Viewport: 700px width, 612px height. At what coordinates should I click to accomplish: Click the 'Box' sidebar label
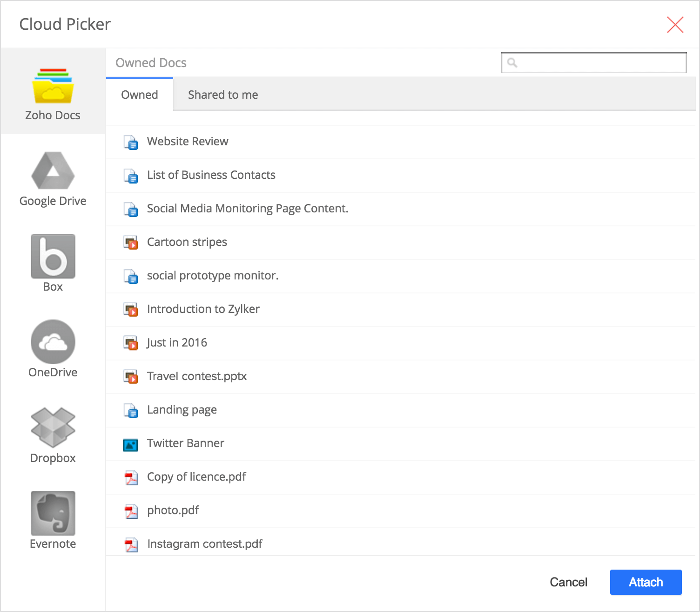click(x=53, y=286)
